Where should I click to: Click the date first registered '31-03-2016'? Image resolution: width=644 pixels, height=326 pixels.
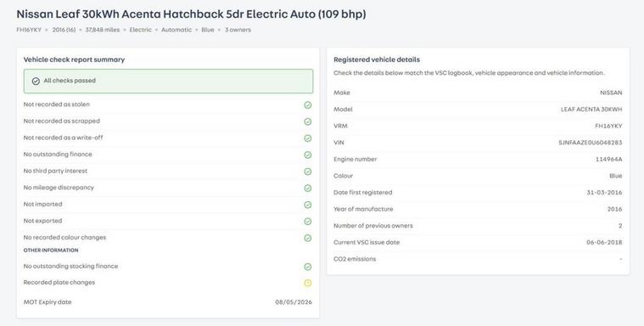tap(605, 193)
